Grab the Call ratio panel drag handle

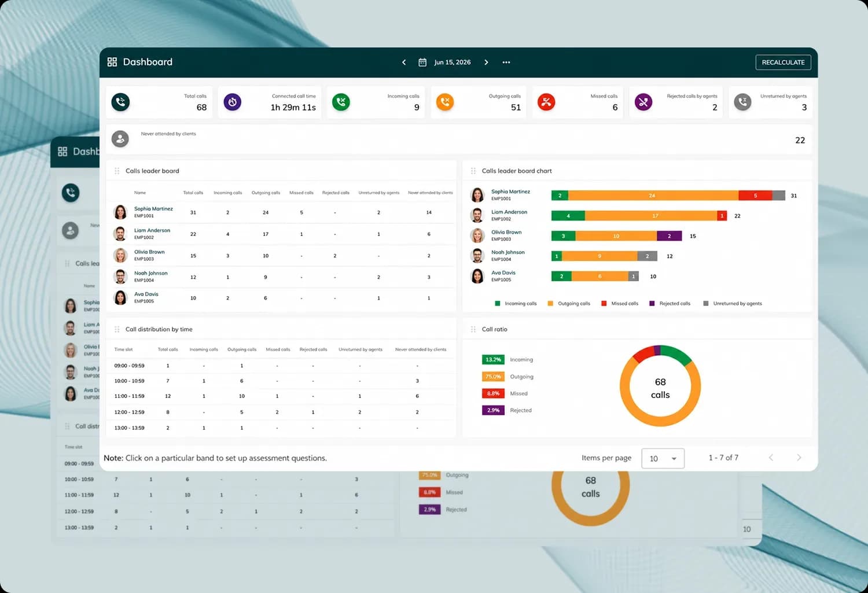pos(473,329)
